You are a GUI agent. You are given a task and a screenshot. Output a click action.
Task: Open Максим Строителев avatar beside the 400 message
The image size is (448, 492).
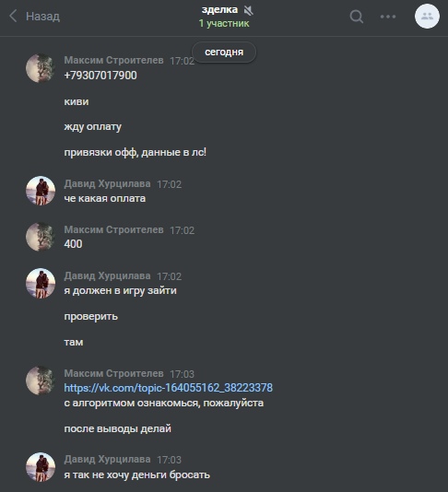coord(41,237)
